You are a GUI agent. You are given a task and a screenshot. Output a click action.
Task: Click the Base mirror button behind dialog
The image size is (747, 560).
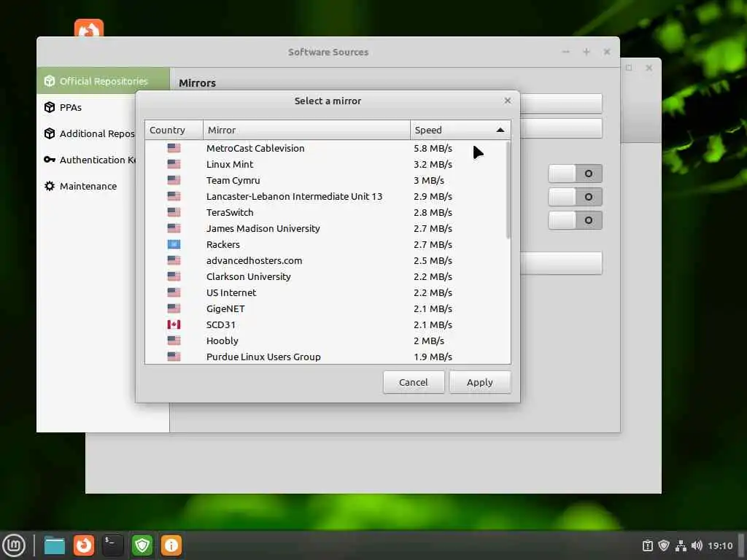pyautogui.click(x=561, y=128)
